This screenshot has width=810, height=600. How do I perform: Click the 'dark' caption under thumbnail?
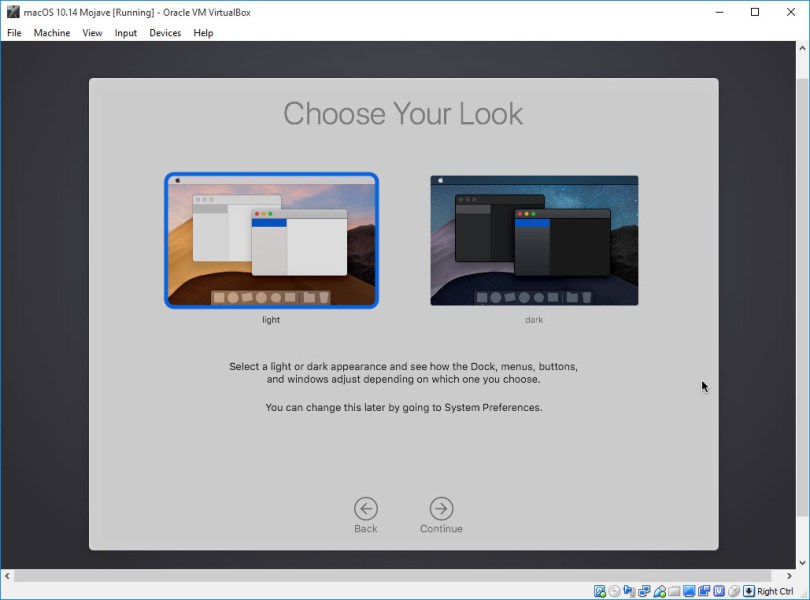click(x=534, y=320)
